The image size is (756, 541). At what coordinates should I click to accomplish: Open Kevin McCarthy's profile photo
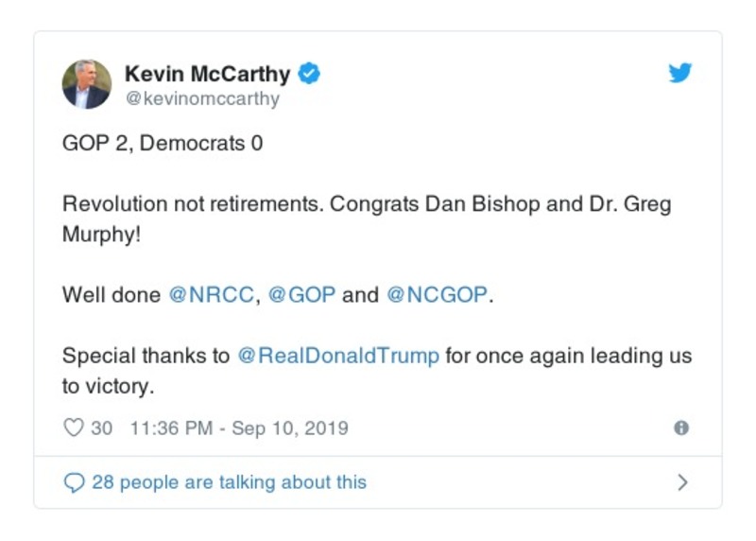pos(87,84)
